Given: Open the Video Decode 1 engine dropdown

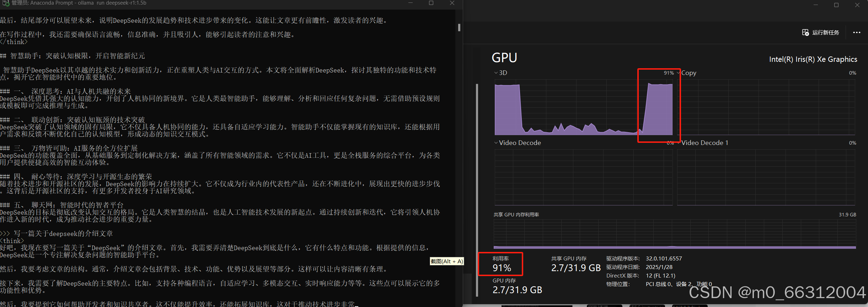Looking at the screenshot, I should (x=678, y=143).
